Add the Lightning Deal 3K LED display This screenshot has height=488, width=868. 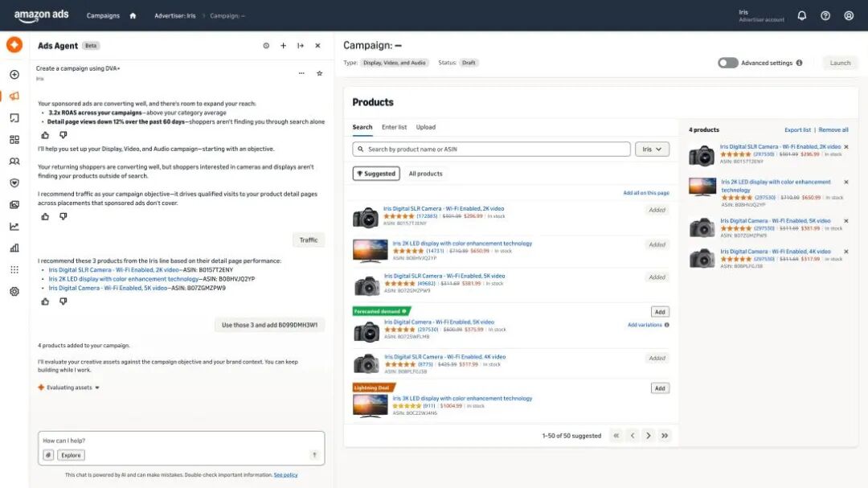[660, 388]
